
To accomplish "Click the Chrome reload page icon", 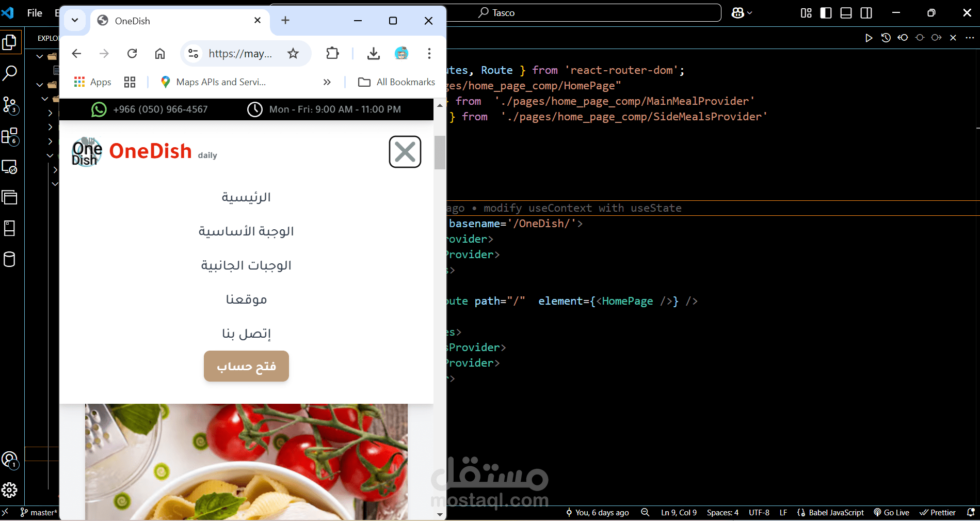I will point(132,53).
